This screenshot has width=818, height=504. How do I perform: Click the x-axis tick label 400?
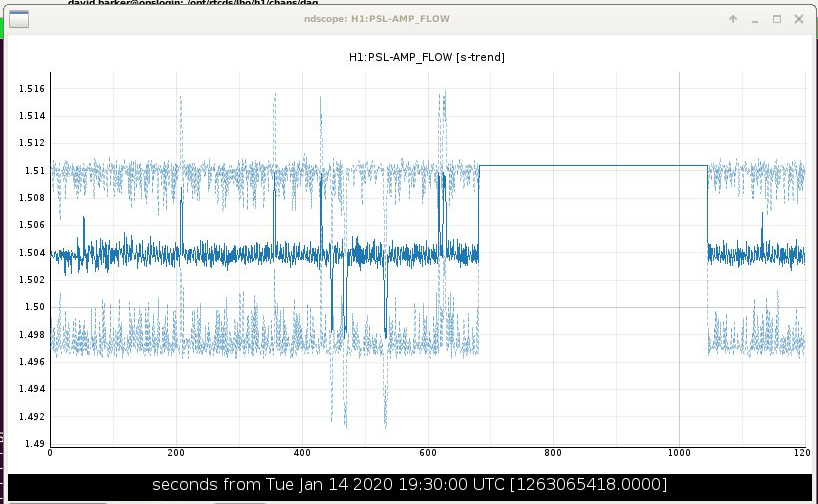302,453
